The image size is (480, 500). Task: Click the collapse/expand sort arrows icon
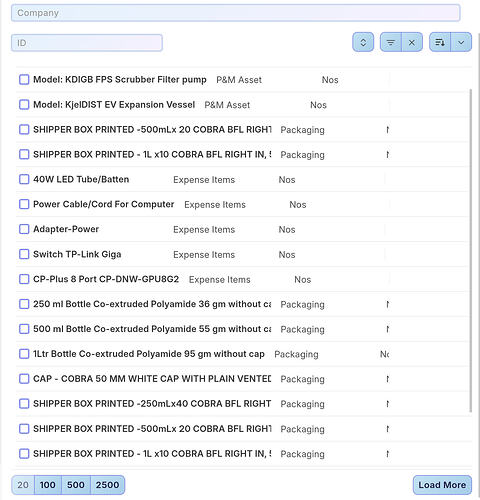point(363,42)
